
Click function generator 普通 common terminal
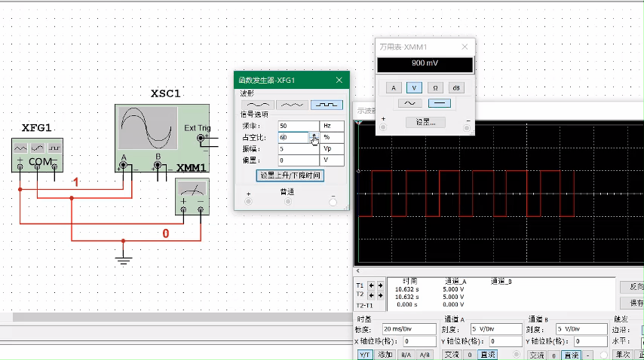coord(288,201)
